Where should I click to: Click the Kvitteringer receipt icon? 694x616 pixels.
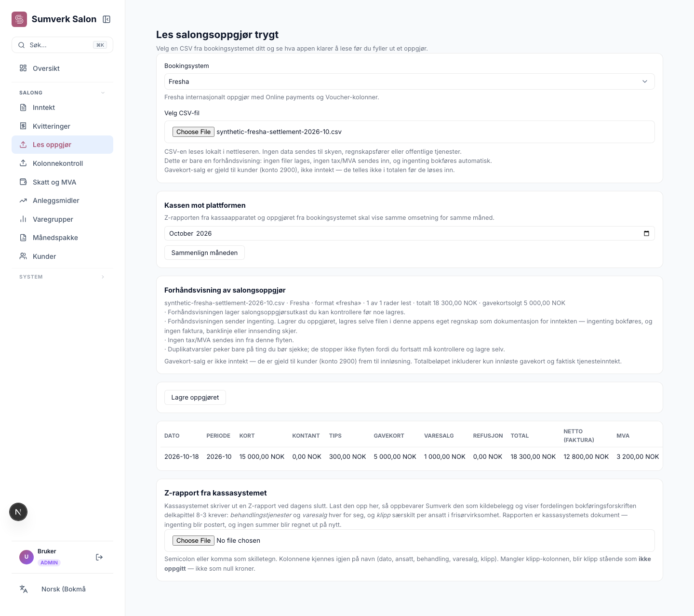click(23, 126)
